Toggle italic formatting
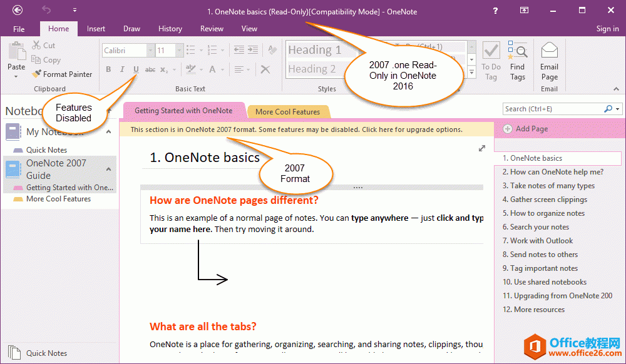The image size is (626, 364). 121,69
